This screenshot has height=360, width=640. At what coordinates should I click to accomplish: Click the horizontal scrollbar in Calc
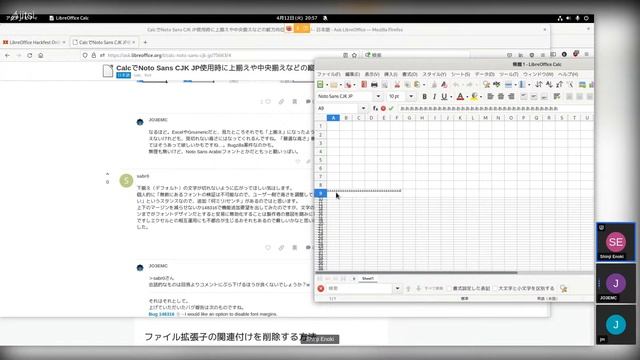pos(416,272)
